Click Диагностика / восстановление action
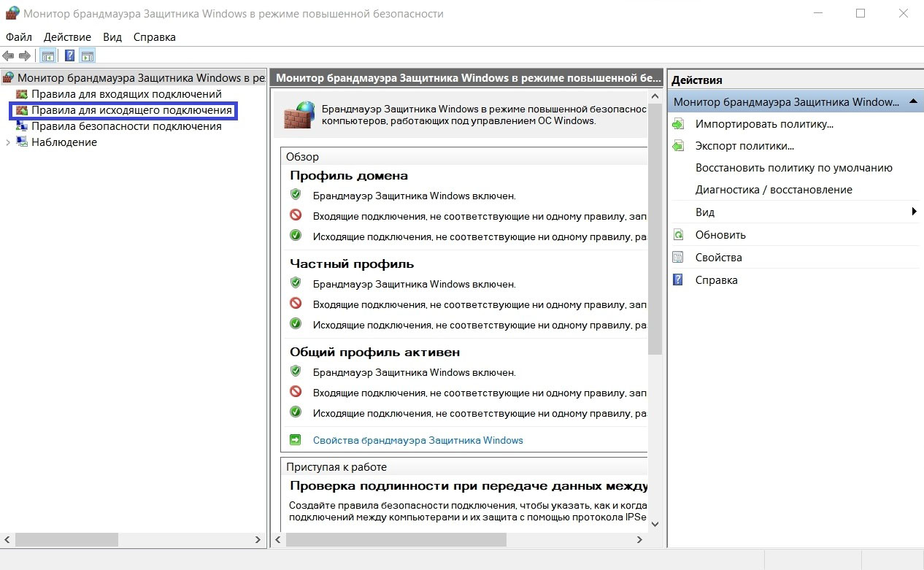924x570 pixels. pyautogui.click(x=774, y=190)
